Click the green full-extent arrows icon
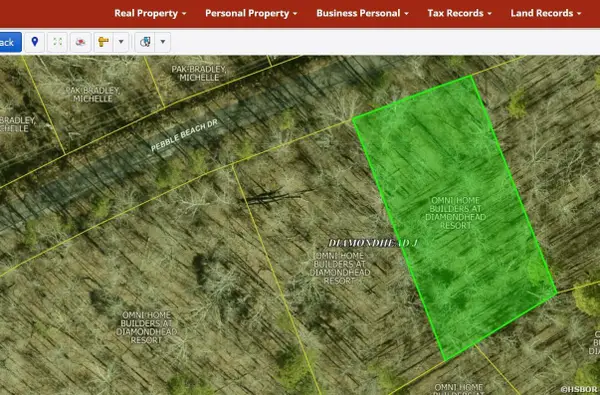Viewport: 600px width, 395px height. coord(57,42)
